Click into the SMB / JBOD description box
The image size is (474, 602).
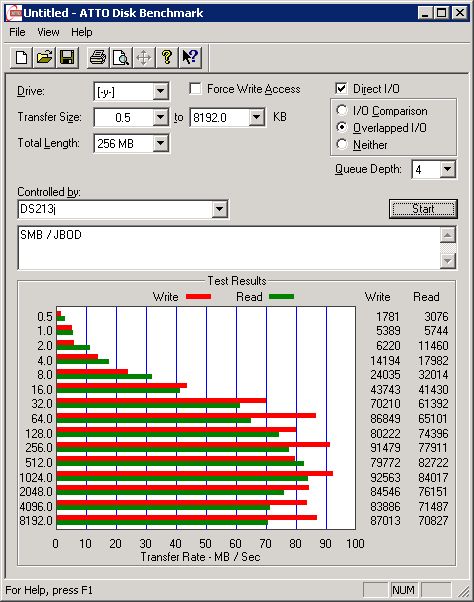coord(229,248)
